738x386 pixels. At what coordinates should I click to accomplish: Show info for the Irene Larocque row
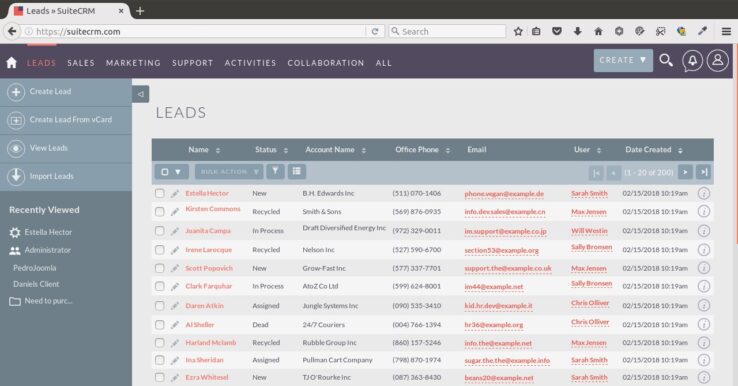(x=704, y=250)
